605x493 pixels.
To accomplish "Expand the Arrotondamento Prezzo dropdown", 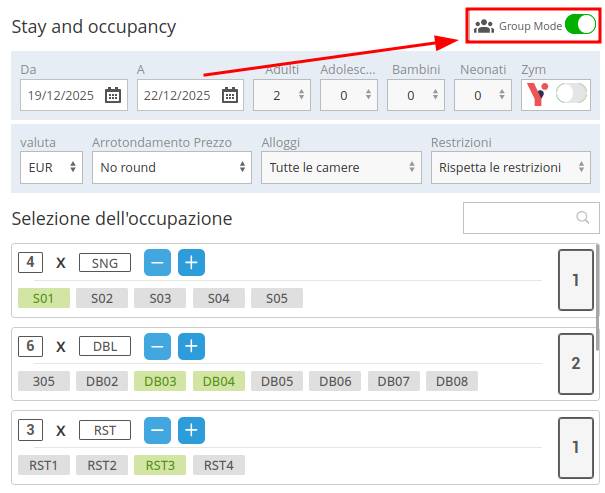I will click(171, 168).
